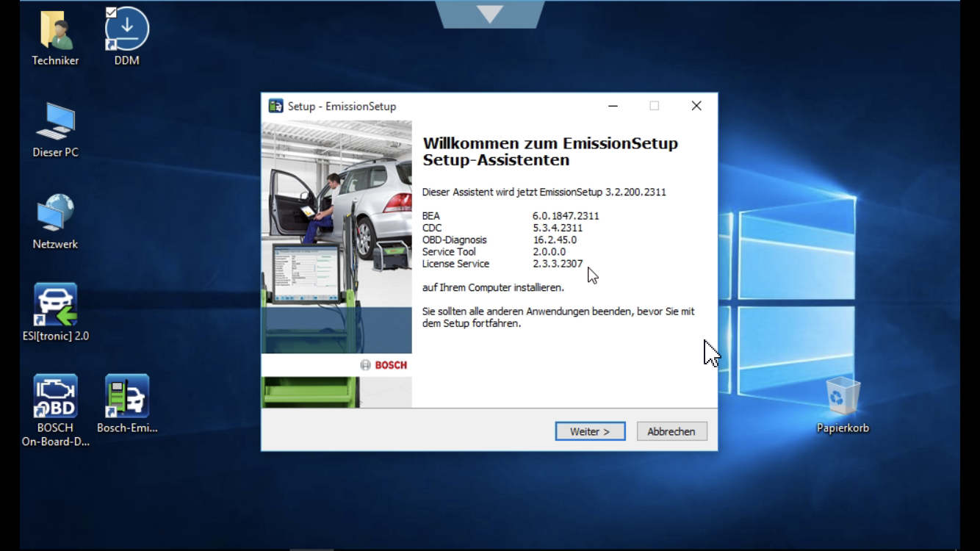The image size is (980, 551).
Task: Open the DDM download manager shortcut
Action: point(127,29)
